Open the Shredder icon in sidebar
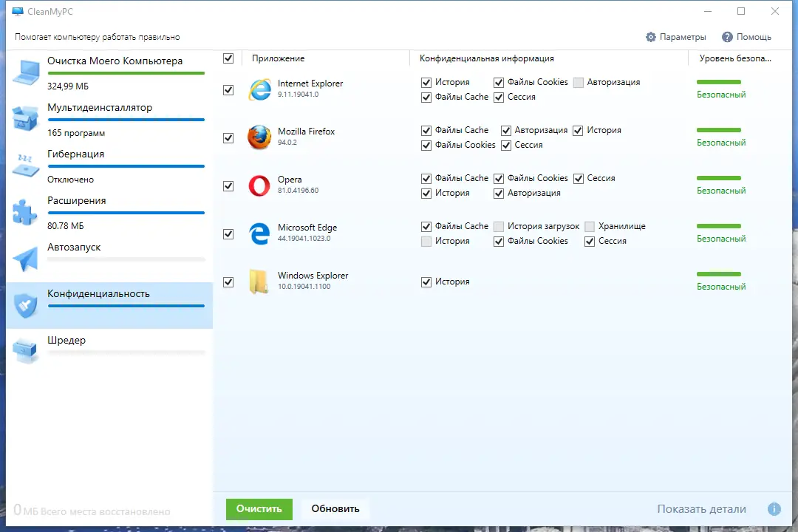The width and height of the screenshot is (798, 532). 25,351
